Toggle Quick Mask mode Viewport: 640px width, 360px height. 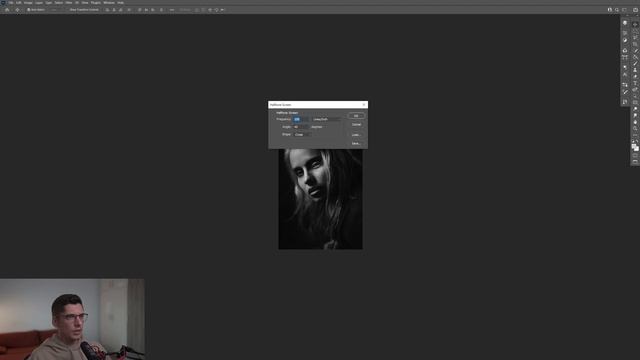pos(635,155)
